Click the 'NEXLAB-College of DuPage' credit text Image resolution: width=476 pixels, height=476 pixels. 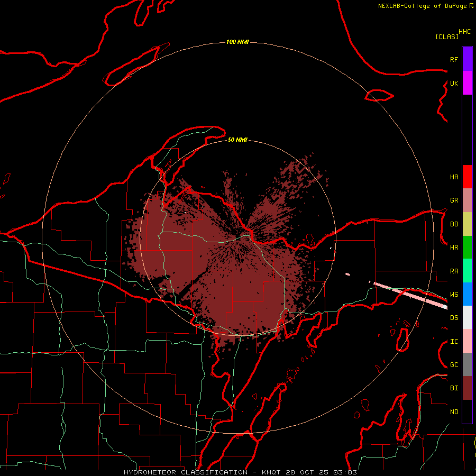pos(422,6)
